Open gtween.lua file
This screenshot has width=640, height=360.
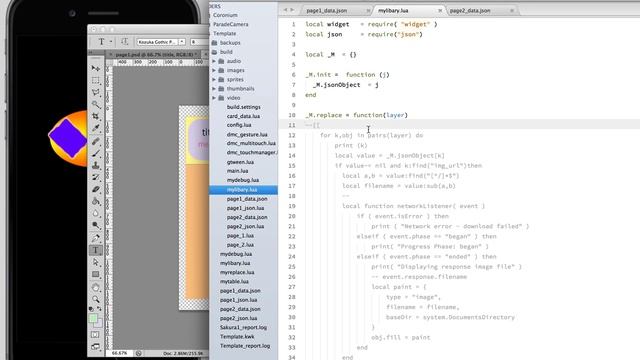pos(240,162)
